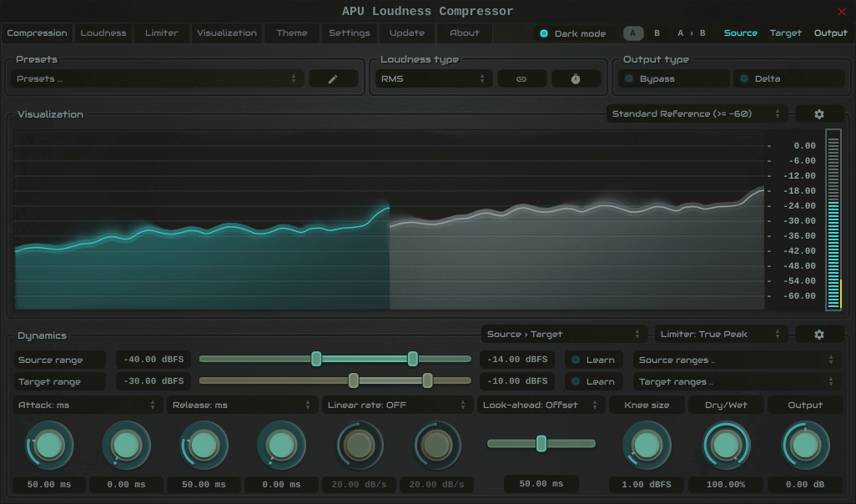Image resolution: width=856 pixels, height=504 pixels.
Task: Click the pencil edit preset icon
Action: tap(333, 78)
